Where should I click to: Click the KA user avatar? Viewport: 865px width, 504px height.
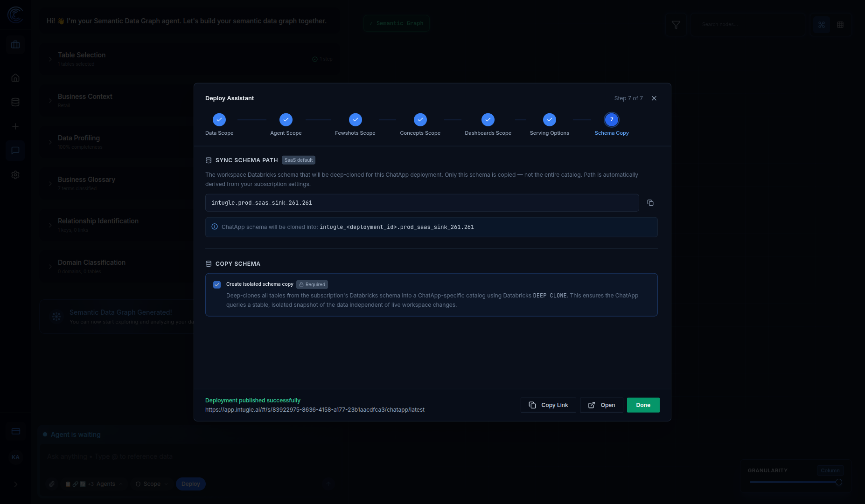pos(15,457)
